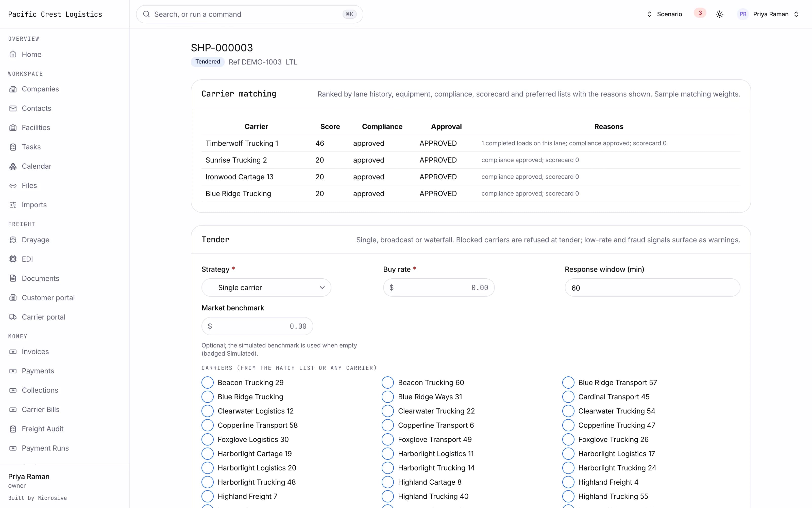812x508 pixels.
Task: Expand the Priya Raman account menu
Action: [x=769, y=14]
